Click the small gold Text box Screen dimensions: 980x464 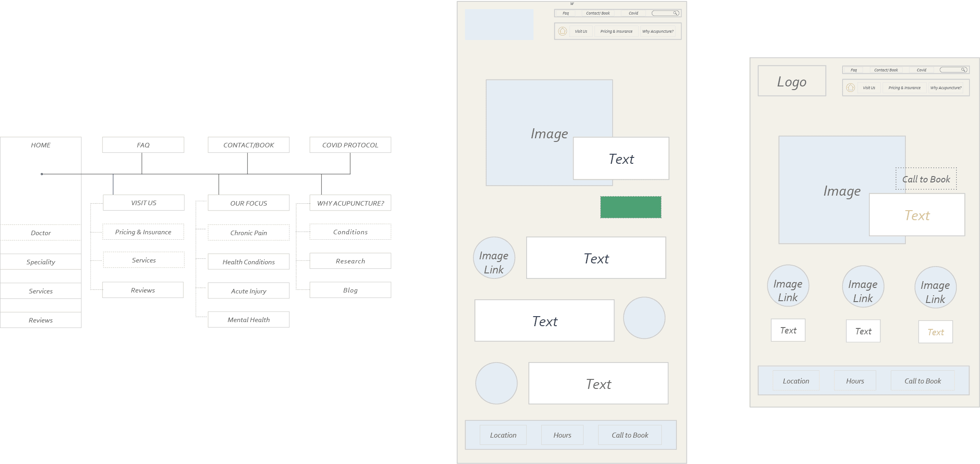tap(935, 332)
